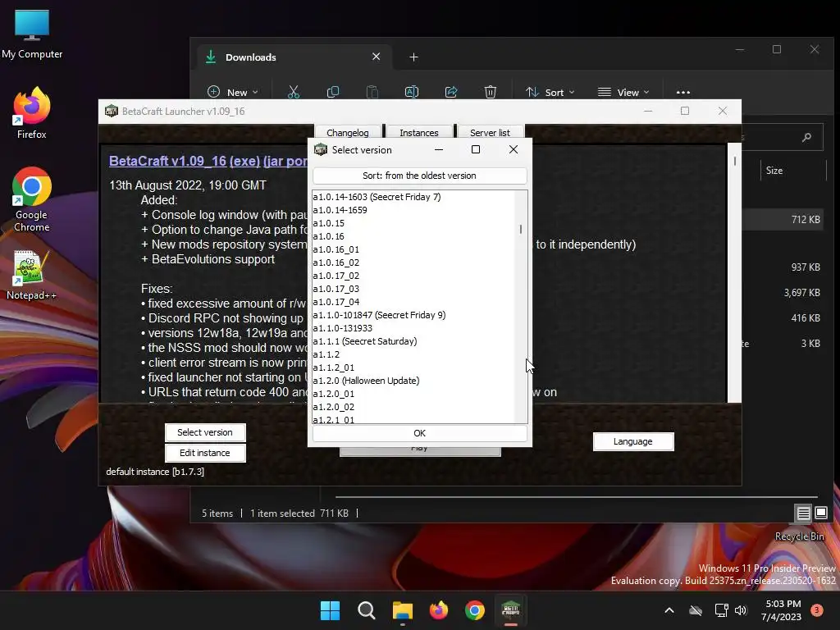This screenshot has height=630, width=840.
Task: Open the New dropdown in Downloads window
Action: tap(232, 92)
